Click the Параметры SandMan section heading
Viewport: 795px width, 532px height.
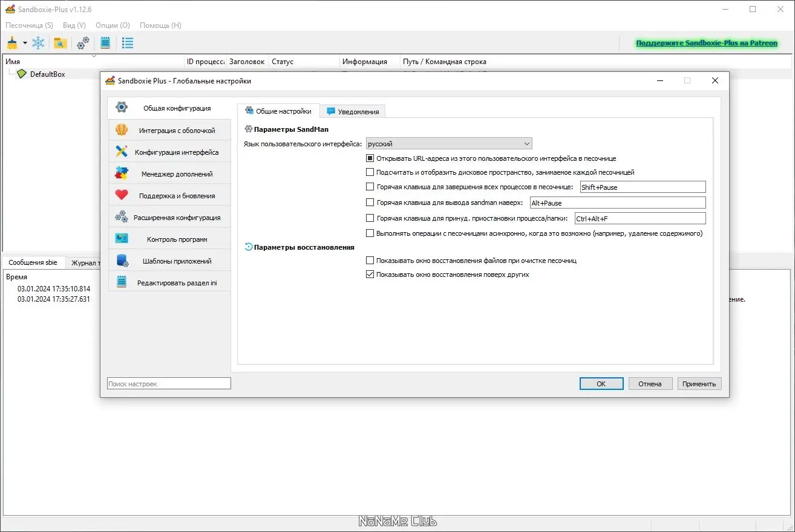291,129
